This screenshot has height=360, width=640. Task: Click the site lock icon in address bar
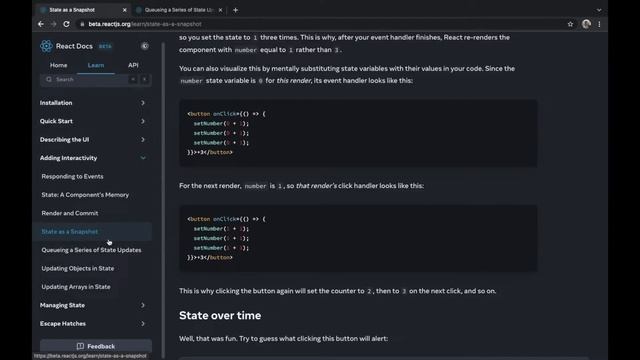[82, 24]
